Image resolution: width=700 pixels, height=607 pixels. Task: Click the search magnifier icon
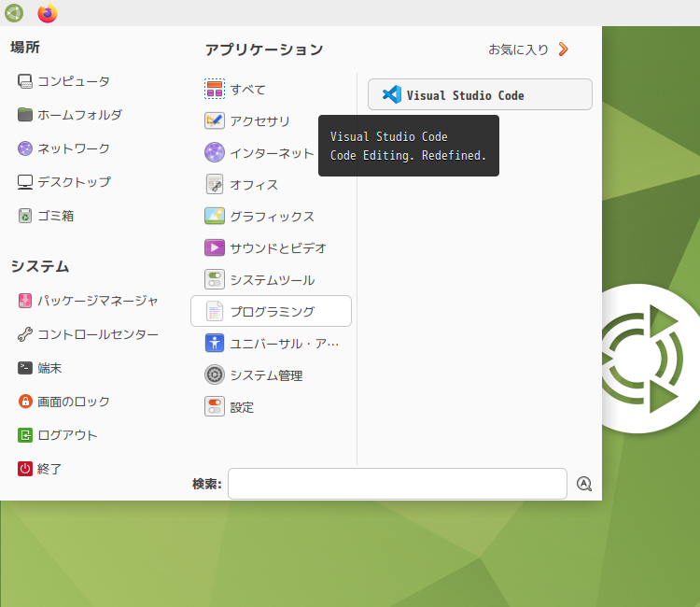point(584,484)
